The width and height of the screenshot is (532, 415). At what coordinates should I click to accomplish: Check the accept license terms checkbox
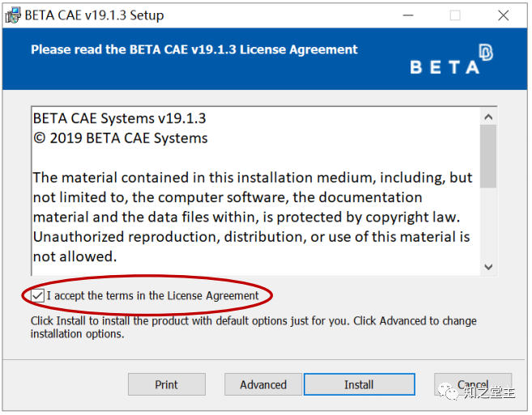pyautogui.click(x=37, y=295)
